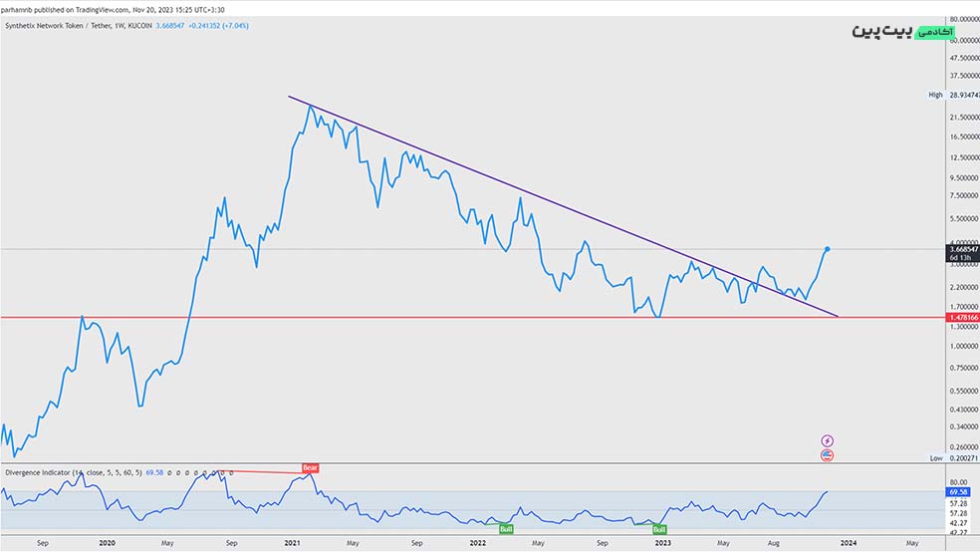
Task: Click the blue 69.58 indicator value label
Action: click(x=961, y=492)
